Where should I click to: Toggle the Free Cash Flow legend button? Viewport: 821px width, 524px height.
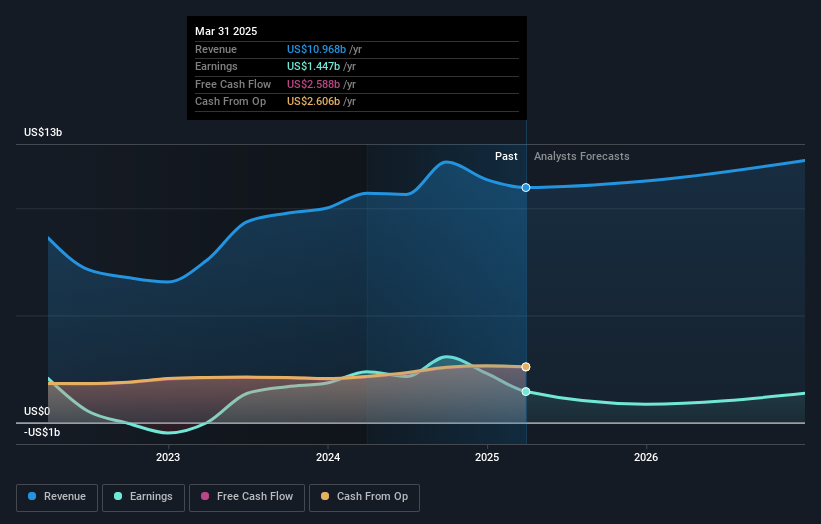click(x=247, y=497)
